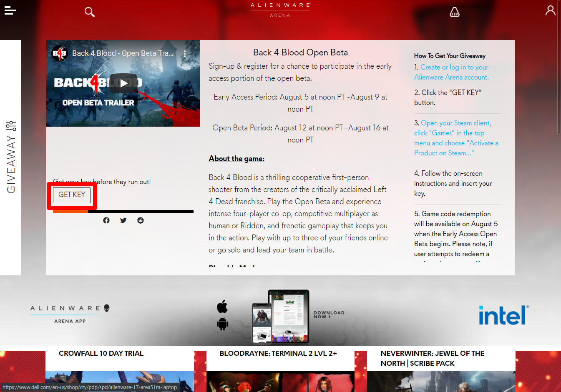Click the app devices preview image
Image resolution: width=561 pixels, height=392 pixels.
281,317
